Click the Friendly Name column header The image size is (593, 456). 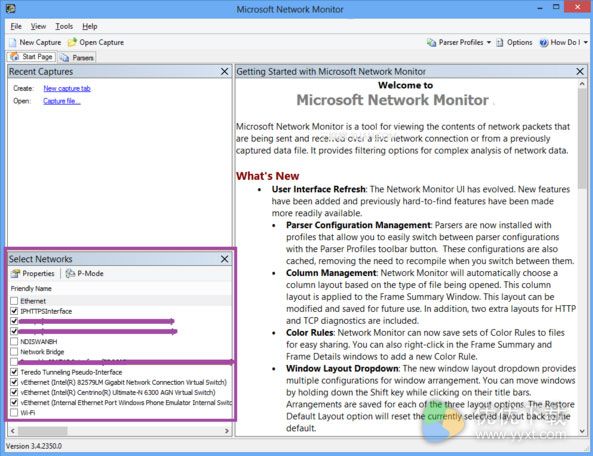[31, 289]
